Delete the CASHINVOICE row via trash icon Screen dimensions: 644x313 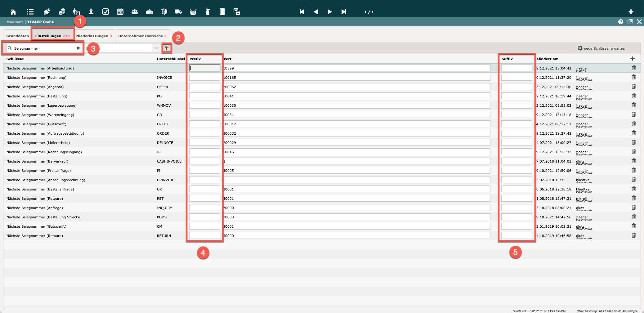633,161
